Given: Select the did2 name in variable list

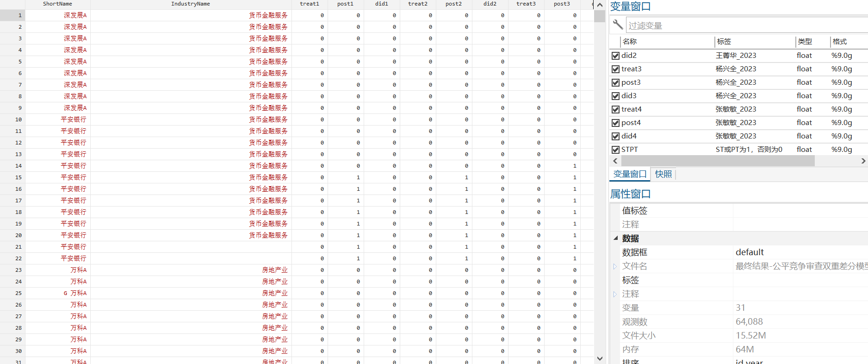Looking at the screenshot, I should pos(629,56).
